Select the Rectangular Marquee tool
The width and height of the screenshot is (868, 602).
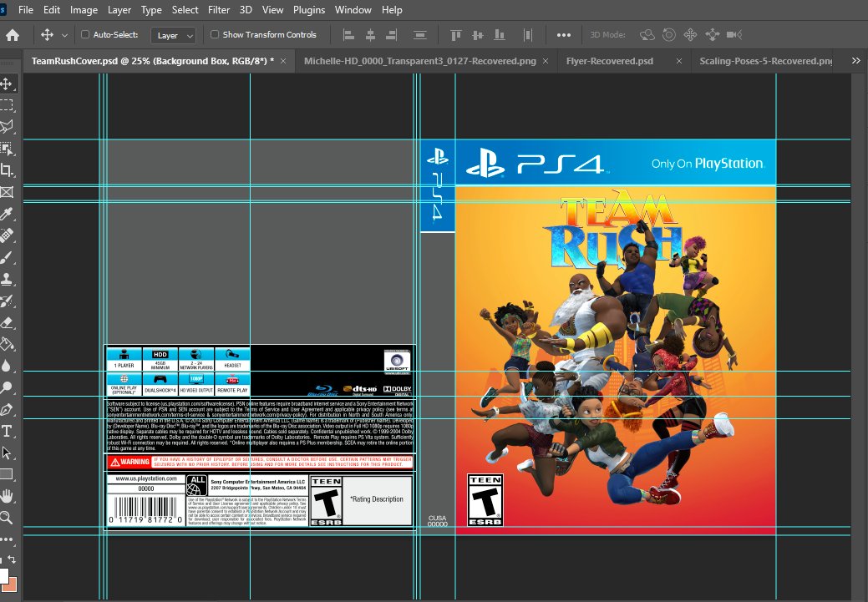tap(7, 105)
